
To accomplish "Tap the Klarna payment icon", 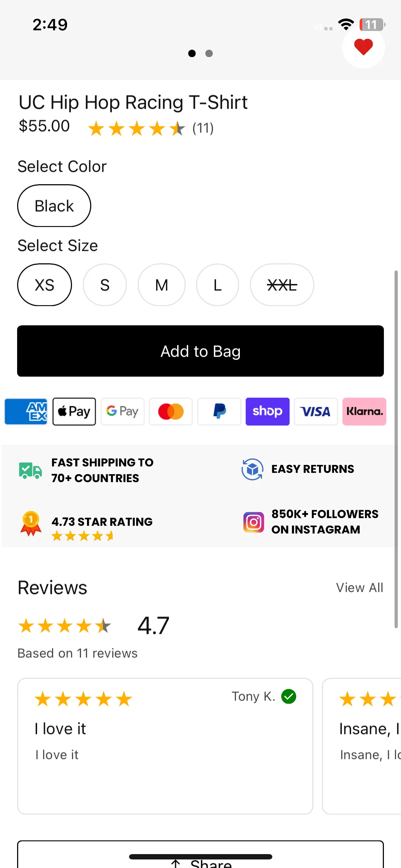I will pyautogui.click(x=364, y=412).
